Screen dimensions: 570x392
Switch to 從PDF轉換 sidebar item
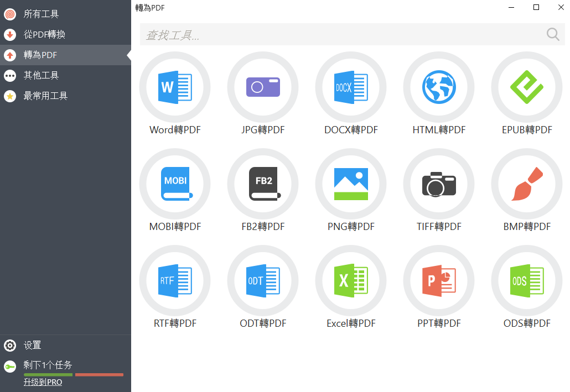click(x=65, y=34)
